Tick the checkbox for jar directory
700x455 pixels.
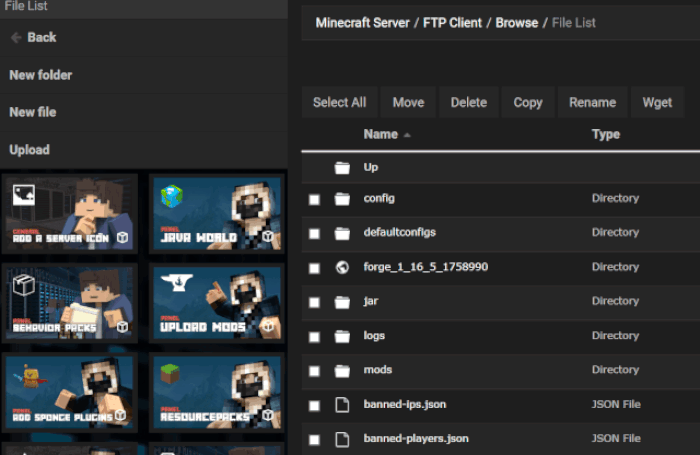point(314,302)
